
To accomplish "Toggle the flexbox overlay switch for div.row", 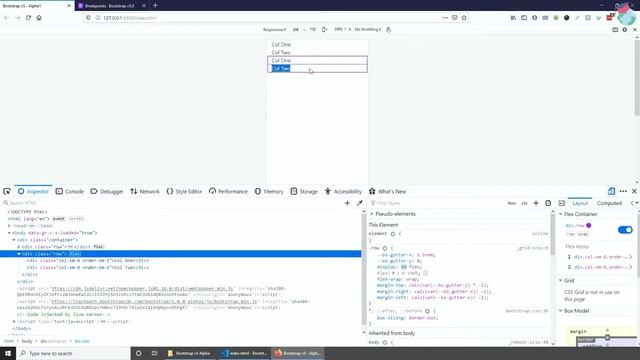I will pos(625,230).
